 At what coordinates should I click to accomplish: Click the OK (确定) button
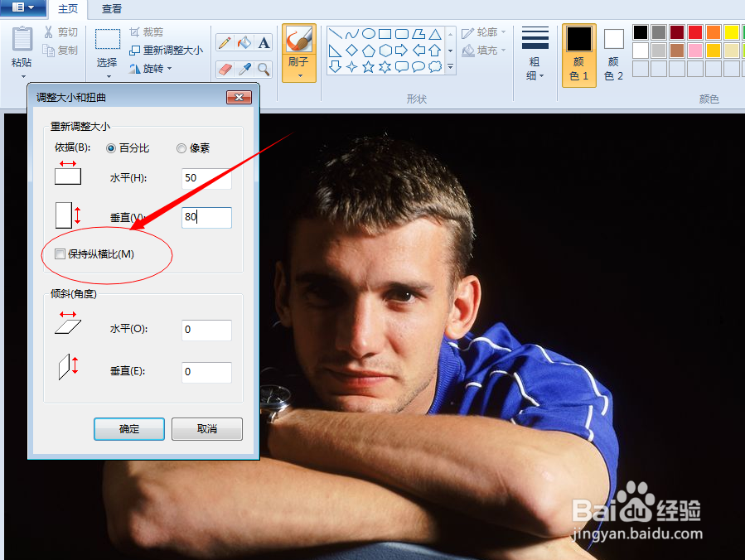point(129,429)
